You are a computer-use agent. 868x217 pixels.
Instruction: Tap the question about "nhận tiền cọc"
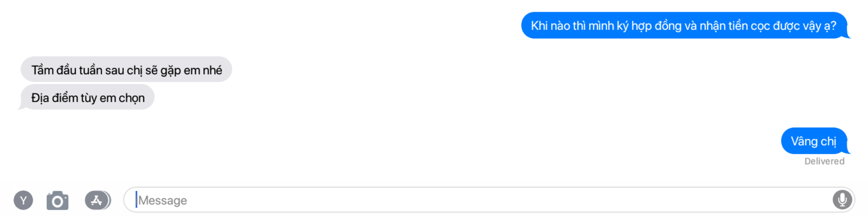coord(684,25)
